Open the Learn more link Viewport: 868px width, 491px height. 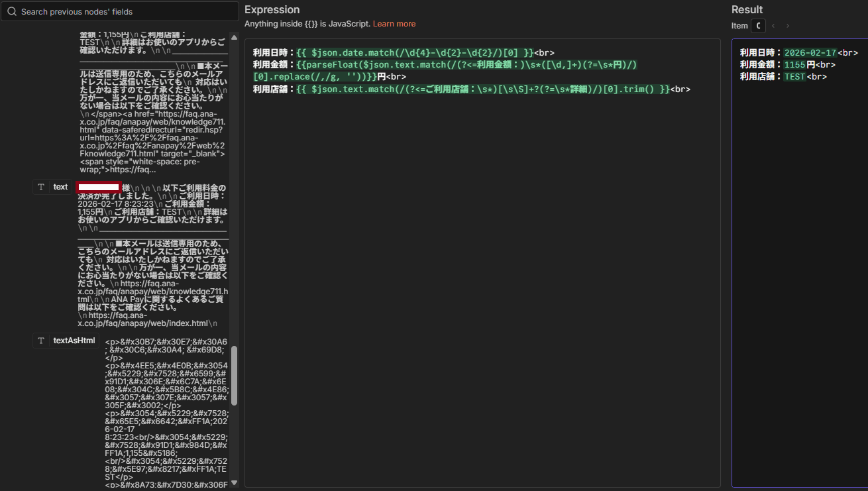394,24
